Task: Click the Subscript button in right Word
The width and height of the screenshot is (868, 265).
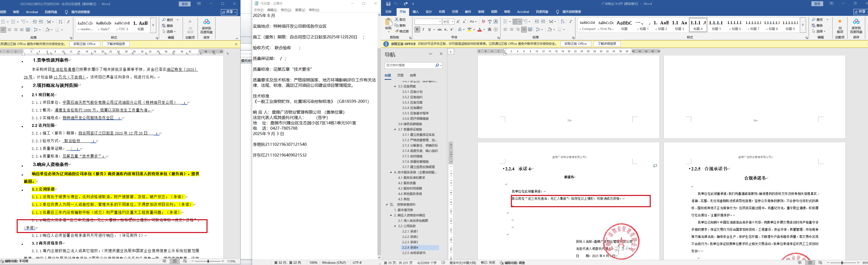Action: pyautogui.click(x=446, y=30)
